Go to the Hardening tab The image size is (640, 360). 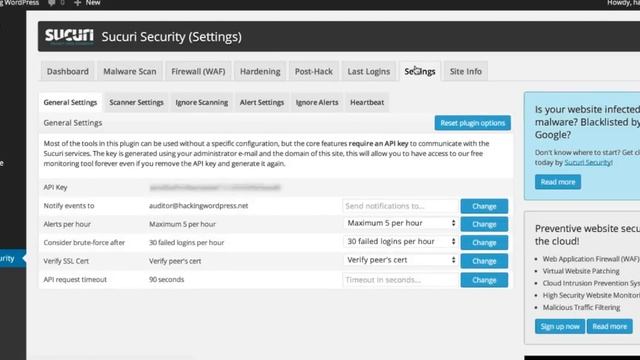pos(260,71)
